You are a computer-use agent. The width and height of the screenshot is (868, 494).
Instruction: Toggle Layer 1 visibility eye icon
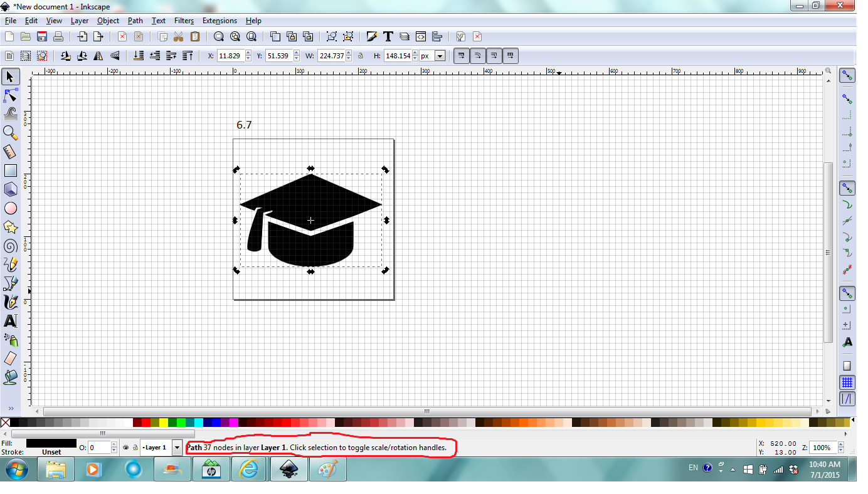[125, 447]
